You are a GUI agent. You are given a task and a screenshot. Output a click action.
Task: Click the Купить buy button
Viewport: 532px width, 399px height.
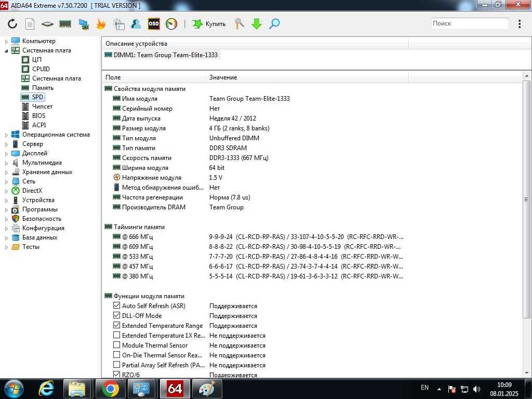coord(209,24)
